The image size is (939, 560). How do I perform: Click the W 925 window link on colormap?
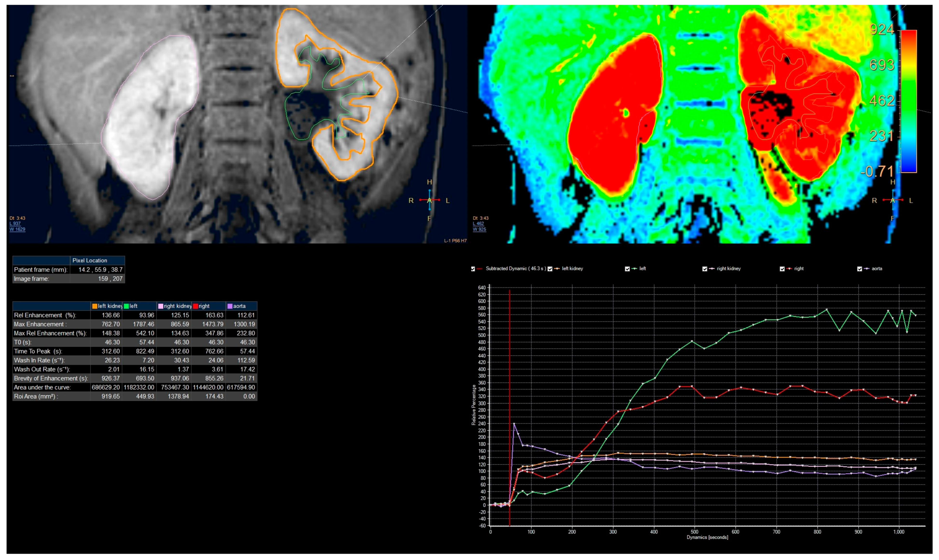(479, 229)
